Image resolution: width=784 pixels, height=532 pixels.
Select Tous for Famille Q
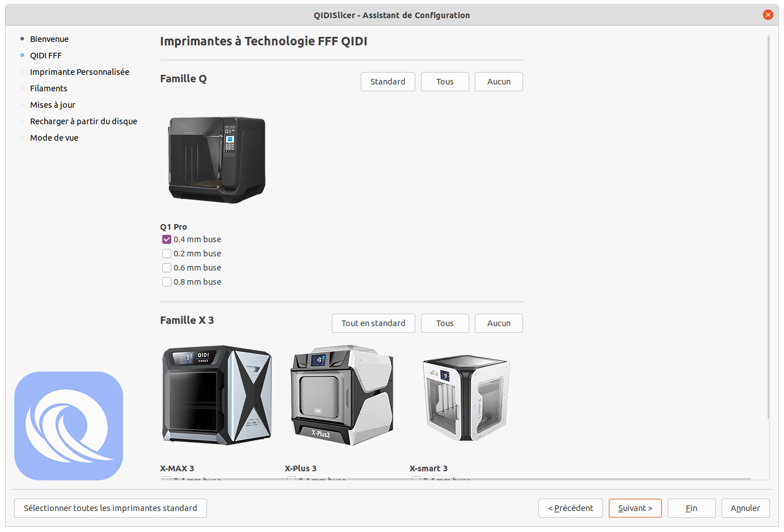pyautogui.click(x=445, y=82)
